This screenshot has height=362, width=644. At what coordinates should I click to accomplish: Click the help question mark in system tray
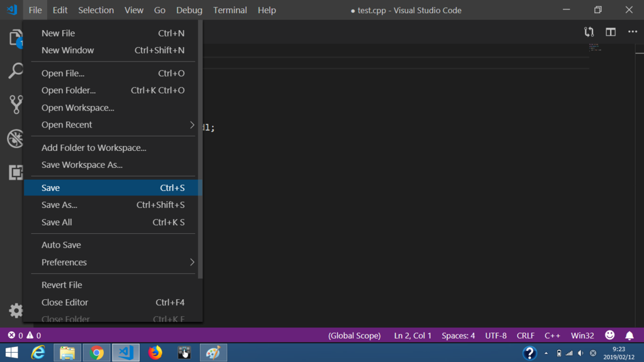(530, 353)
